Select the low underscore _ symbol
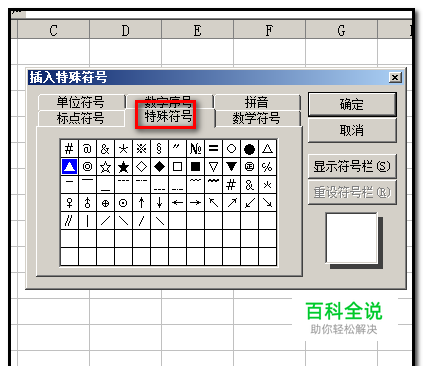 tap(105, 185)
